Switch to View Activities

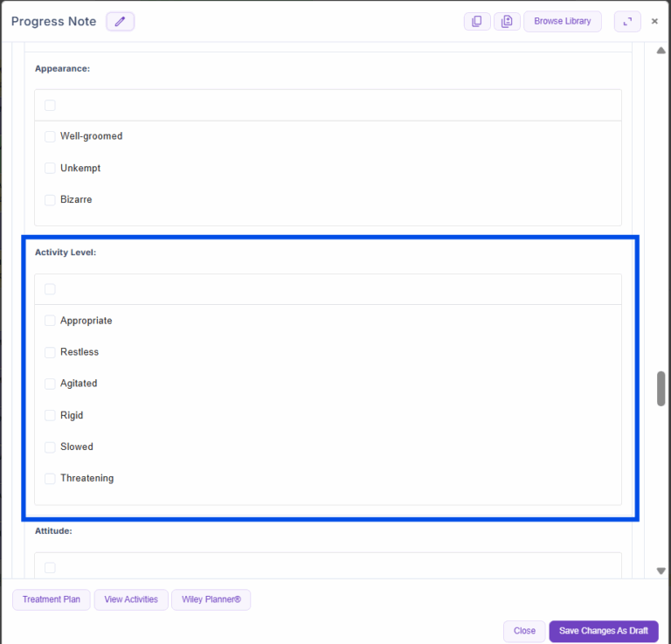[x=131, y=599]
